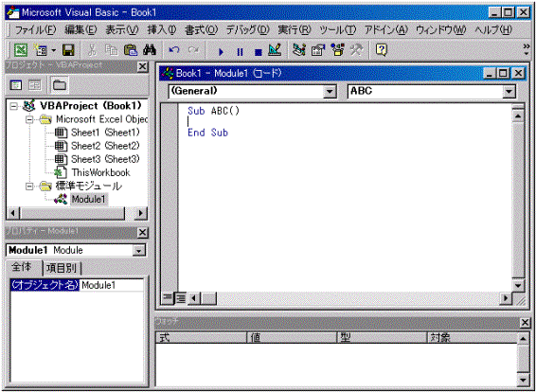Screen dimensions: 536x392
Task: Toggle Full Module View button in code window
Action: [x=180, y=298]
